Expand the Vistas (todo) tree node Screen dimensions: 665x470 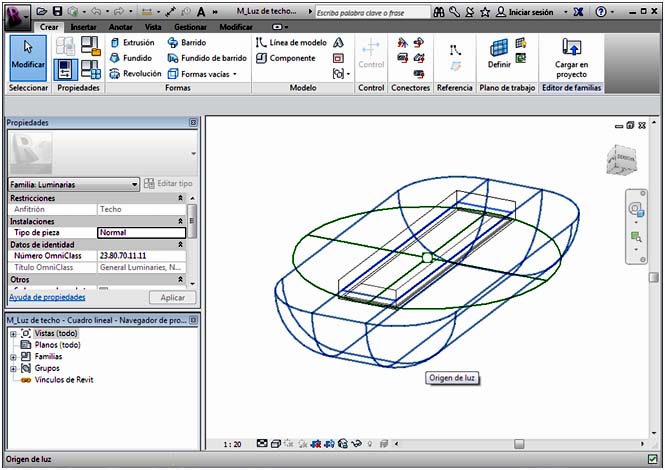13,333
